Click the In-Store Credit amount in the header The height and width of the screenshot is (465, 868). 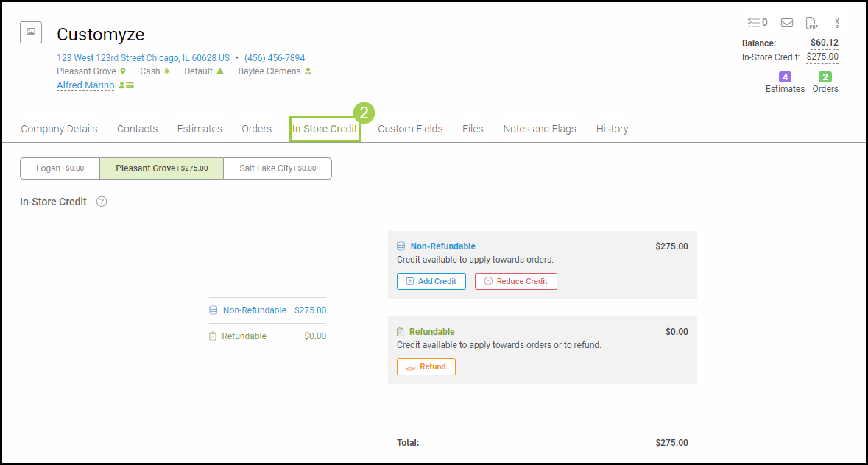click(822, 57)
